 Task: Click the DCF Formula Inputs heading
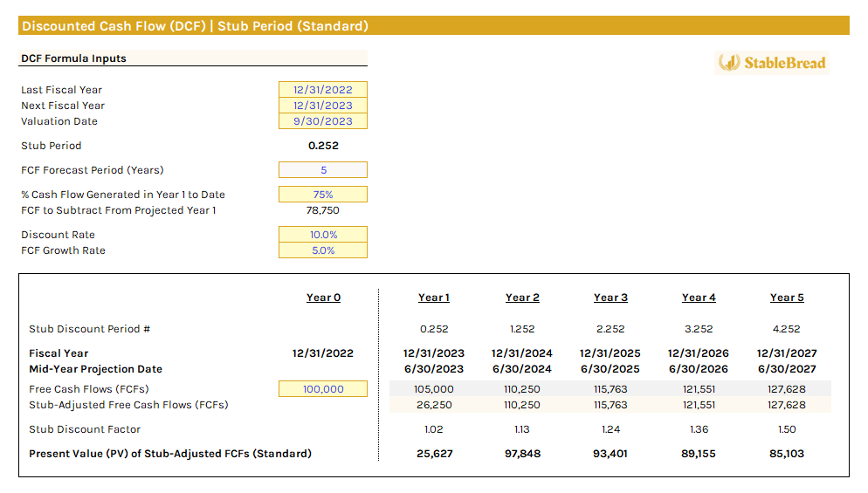coord(73,58)
